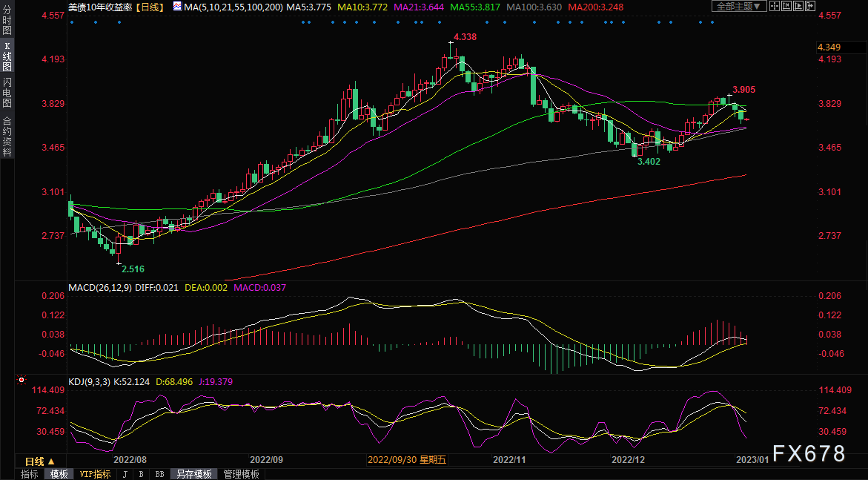Select the 模板 tab at bottom

(x=59, y=474)
